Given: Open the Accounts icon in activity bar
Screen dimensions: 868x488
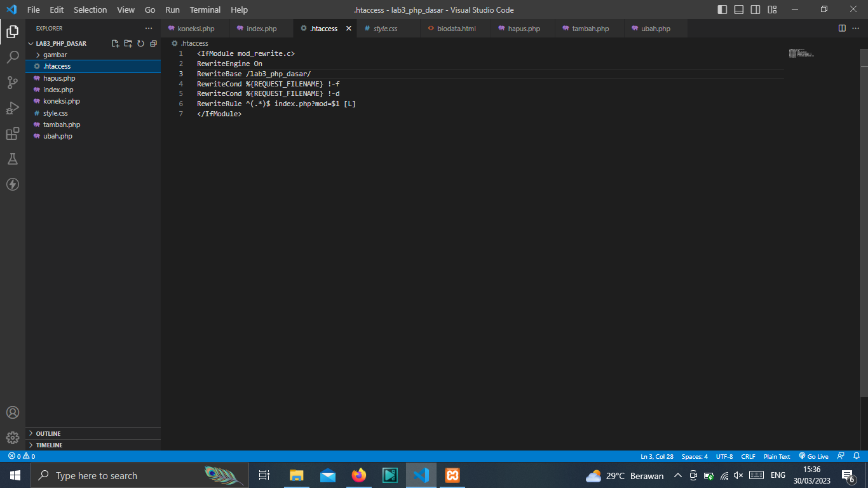Looking at the screenshot, I should [x=13, y=412].
